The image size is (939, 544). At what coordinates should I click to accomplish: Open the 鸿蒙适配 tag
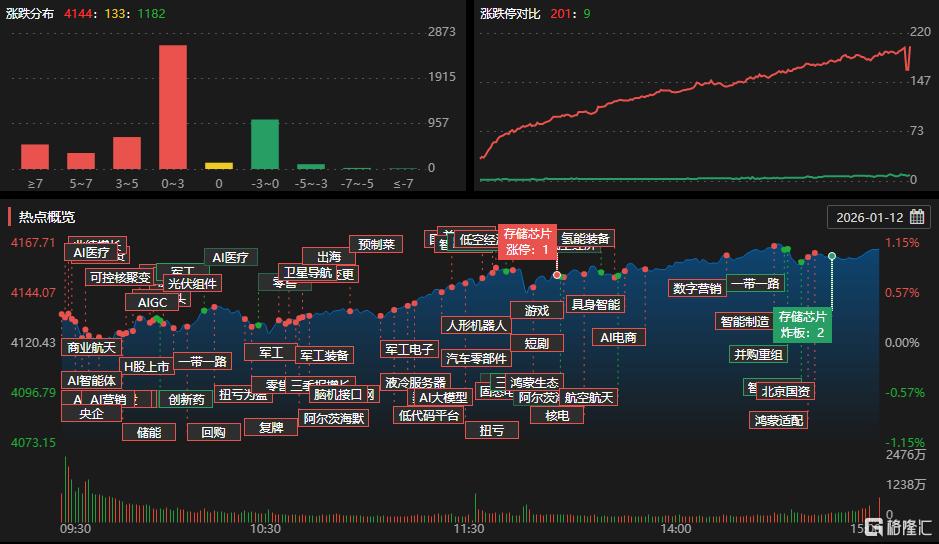click(779, 420)
